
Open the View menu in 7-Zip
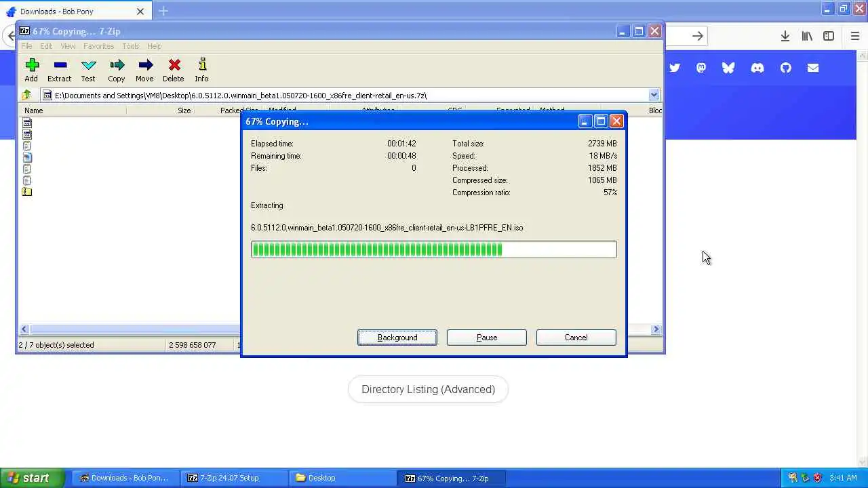pyautogui.click(x=68, y=46)
